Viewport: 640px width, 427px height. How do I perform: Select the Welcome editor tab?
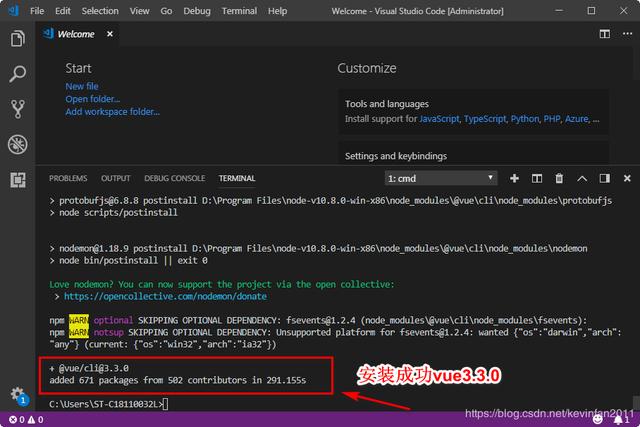click(x=76, y=34)
